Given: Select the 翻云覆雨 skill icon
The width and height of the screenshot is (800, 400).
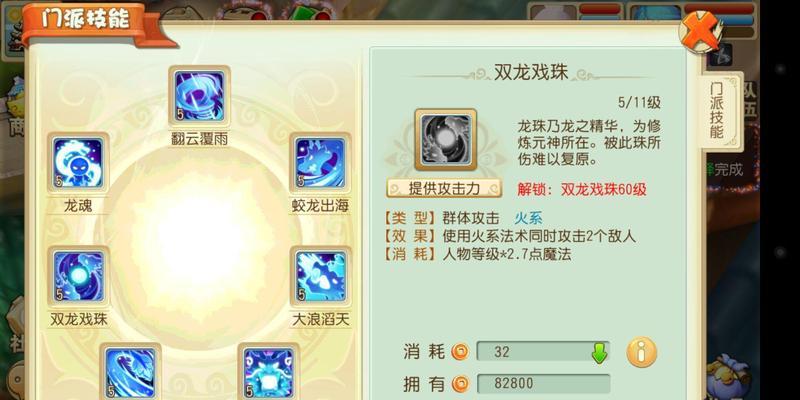Looking at the screenshot, I should point(199,96).
